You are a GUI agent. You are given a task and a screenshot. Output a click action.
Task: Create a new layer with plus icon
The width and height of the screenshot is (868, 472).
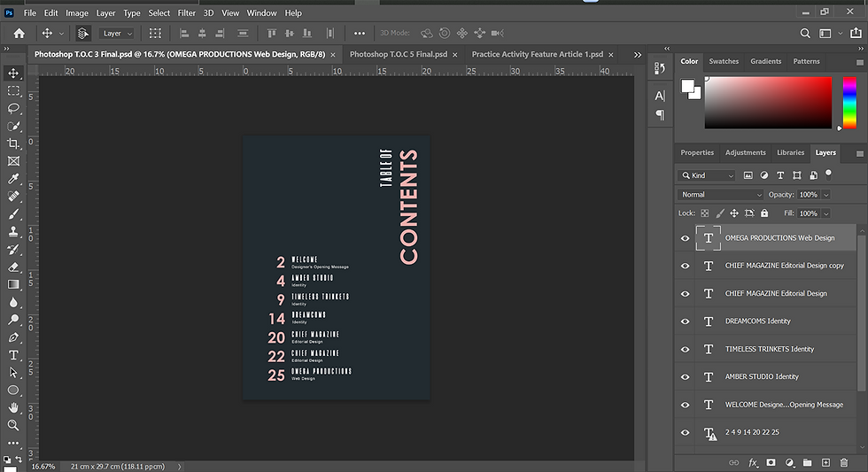(825, 462)
